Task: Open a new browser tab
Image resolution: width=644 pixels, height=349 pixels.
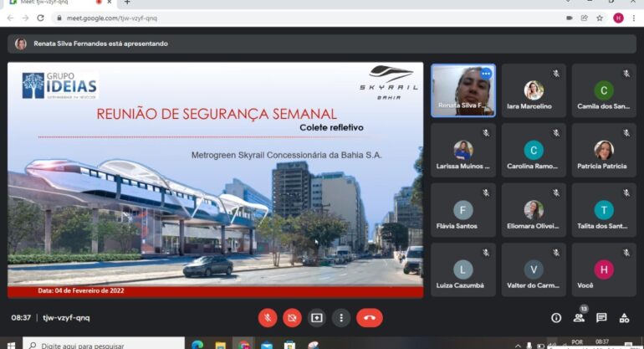Action: (x=127, y=3)
